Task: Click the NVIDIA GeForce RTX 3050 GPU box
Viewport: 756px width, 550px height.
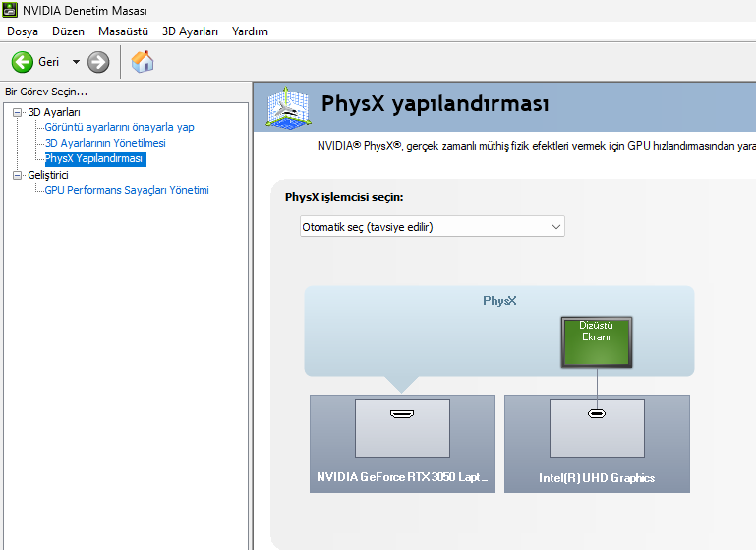Action: [402, 444]
